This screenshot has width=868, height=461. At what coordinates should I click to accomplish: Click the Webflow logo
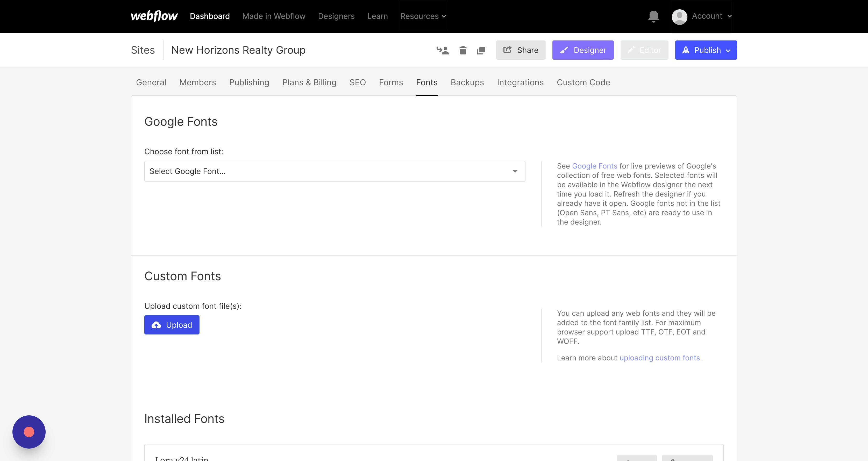coord(154,16)
